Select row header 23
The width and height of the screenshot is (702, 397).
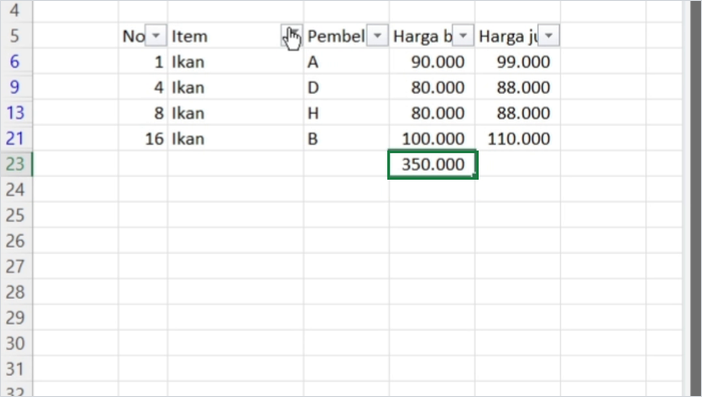16,164
